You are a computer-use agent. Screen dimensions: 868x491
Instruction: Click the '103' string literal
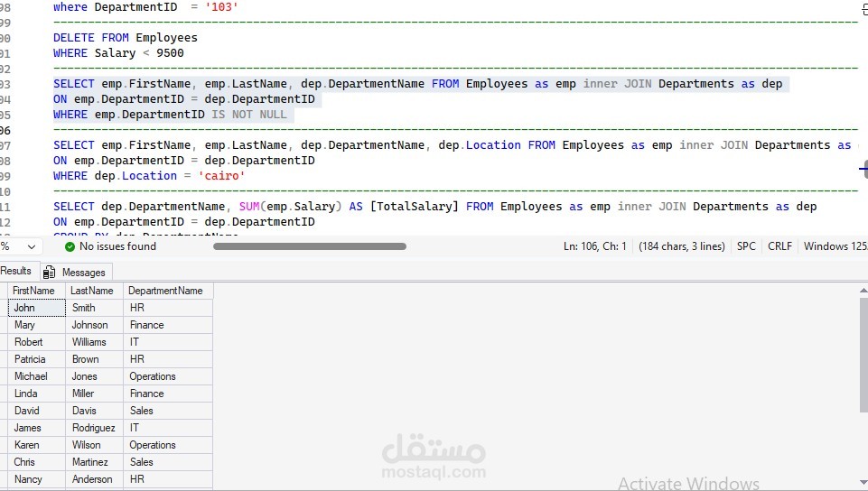(221, 7)
